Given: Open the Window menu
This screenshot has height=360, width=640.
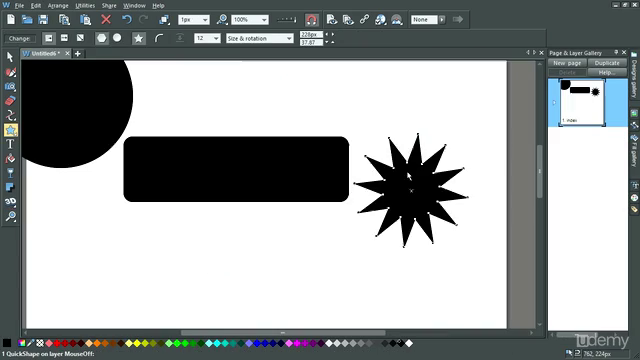Looking at the screenshot, I should pyautogui.click(x=134, y=6).
